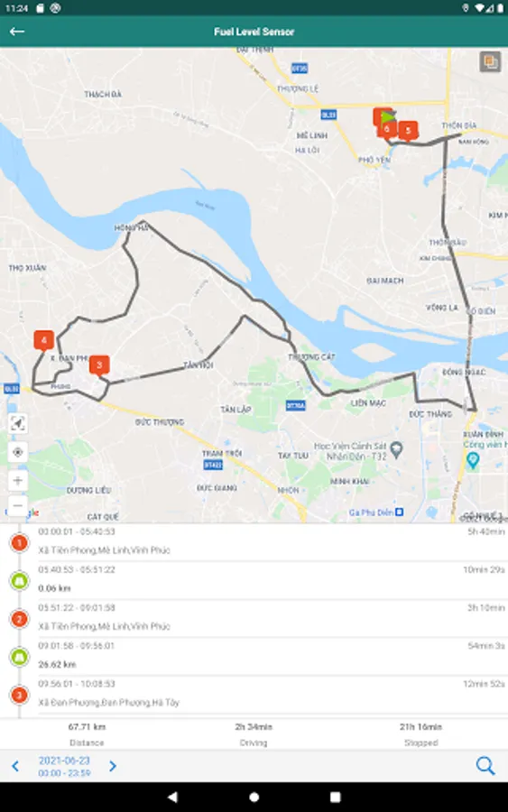
Task: Center map with my-location button
Action: 18,452
